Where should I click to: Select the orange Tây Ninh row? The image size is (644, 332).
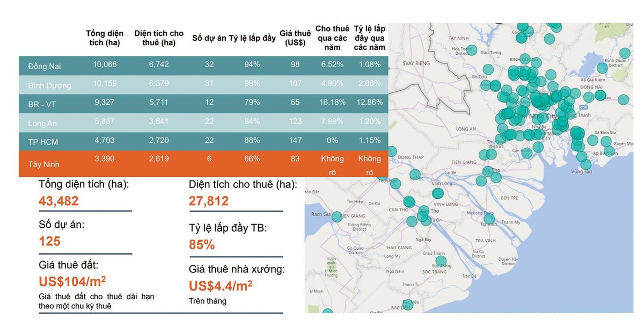203,164
